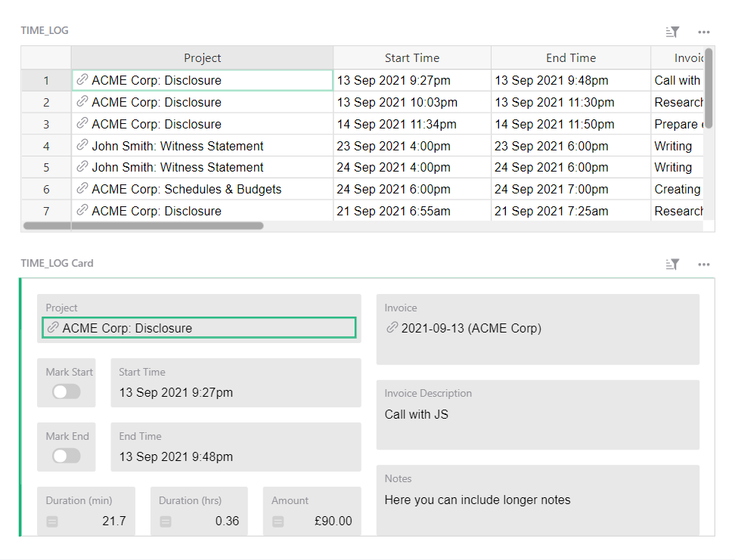Viewport: 735px width, 560px height.
Task: Click the End Time column header
Action: click(x=571, y=57)
